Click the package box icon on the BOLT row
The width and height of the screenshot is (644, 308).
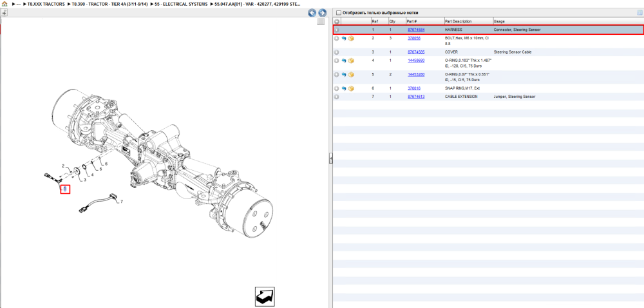pos(351,38)
